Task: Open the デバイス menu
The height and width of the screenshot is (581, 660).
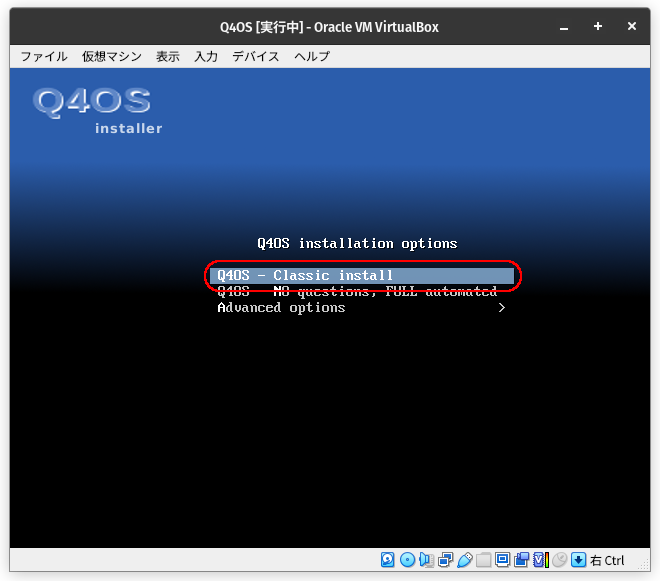Action: (255, 56)
